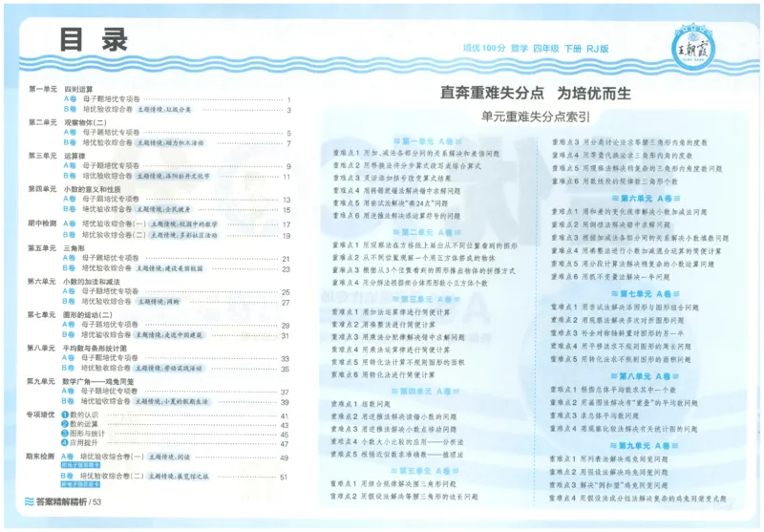The image size is (764, 532).
Task: Click page number 17 for 期中检测 综合卷(一)
Action: point(286,225)
